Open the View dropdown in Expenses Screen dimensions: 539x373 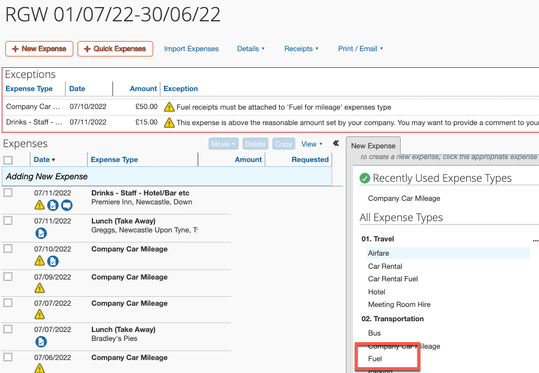coord(311,144)
